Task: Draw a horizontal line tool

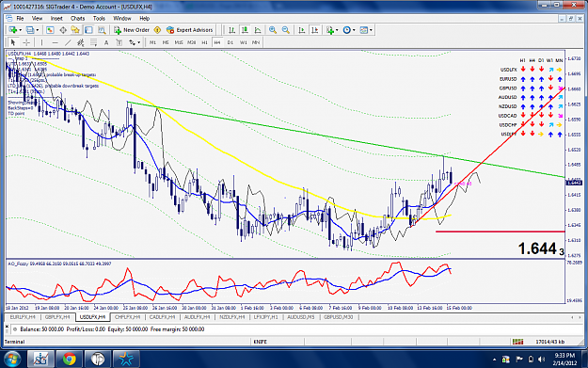Action: click(55, 42)
